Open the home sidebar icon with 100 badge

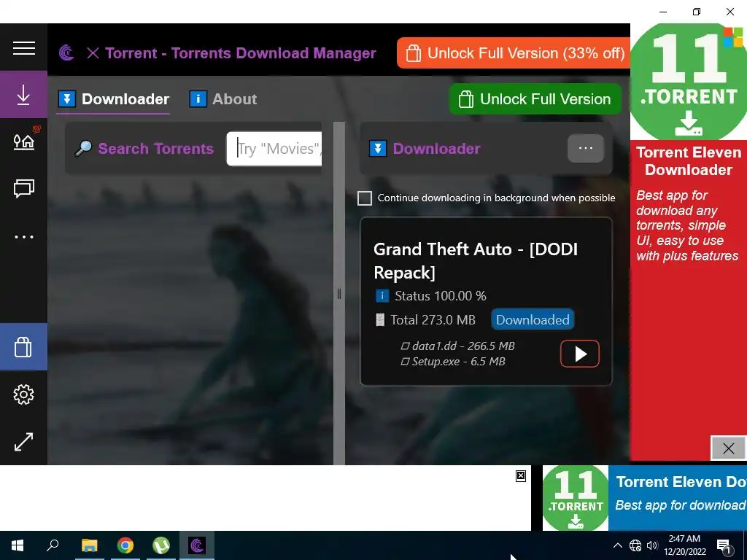(24, 141)
